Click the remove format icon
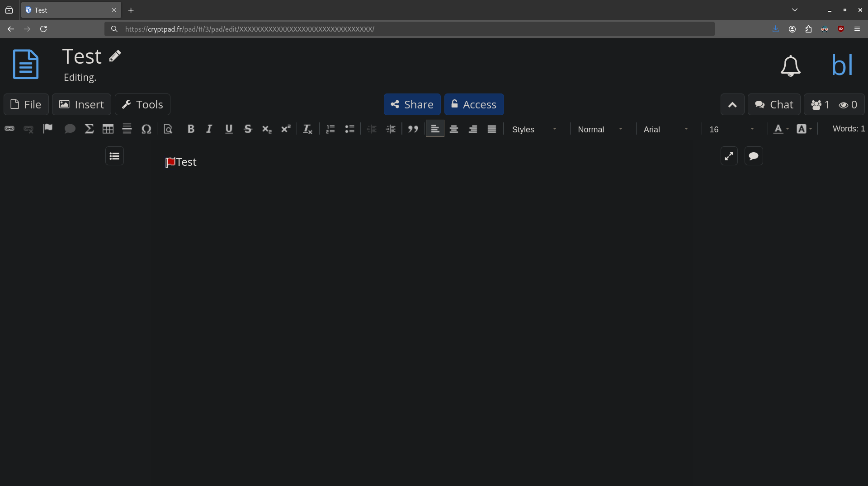 (307, 129)
